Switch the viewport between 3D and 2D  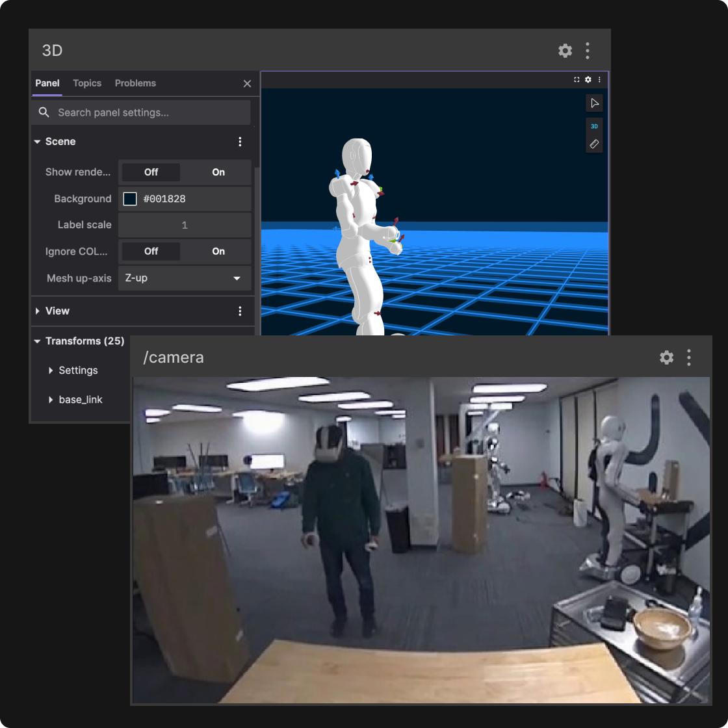(x=593, y=126)
